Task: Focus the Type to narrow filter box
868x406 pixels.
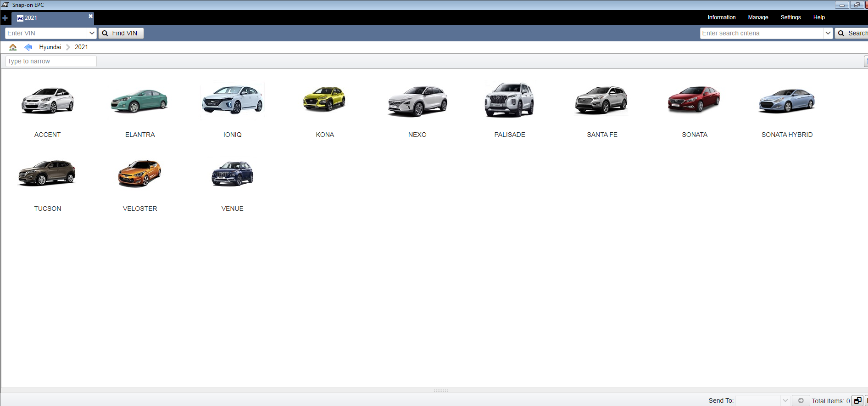Action: [x=51, y=61]
